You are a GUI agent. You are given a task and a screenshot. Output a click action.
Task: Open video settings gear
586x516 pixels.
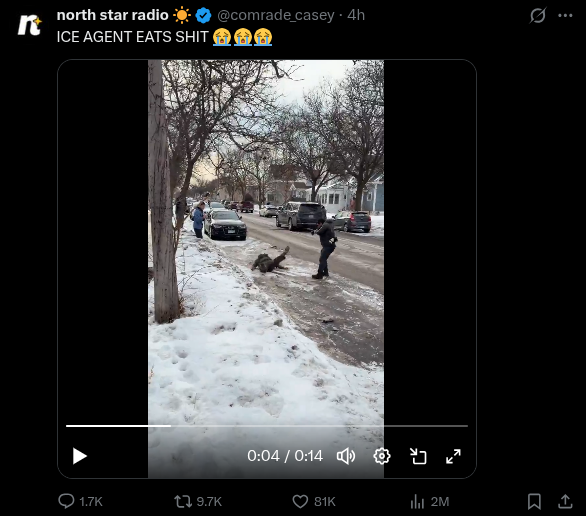tap(382, 456)
